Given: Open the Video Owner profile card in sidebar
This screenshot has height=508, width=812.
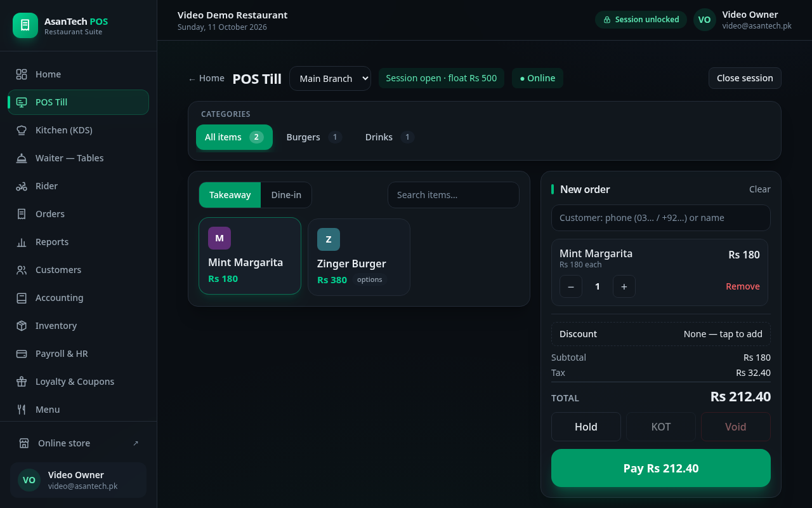Looking at the screenshot, I should coord(78,480).
